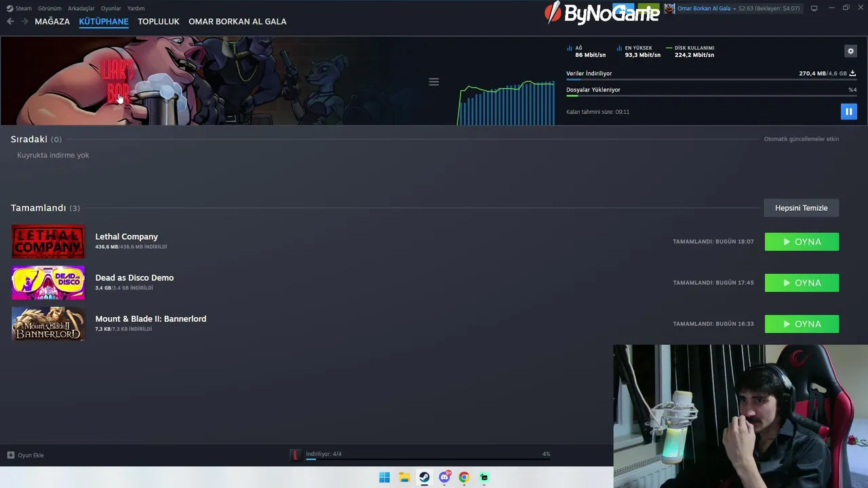
Task: Open the Mount & Blade II Bannerlord thumbnail
Action: 48,323
